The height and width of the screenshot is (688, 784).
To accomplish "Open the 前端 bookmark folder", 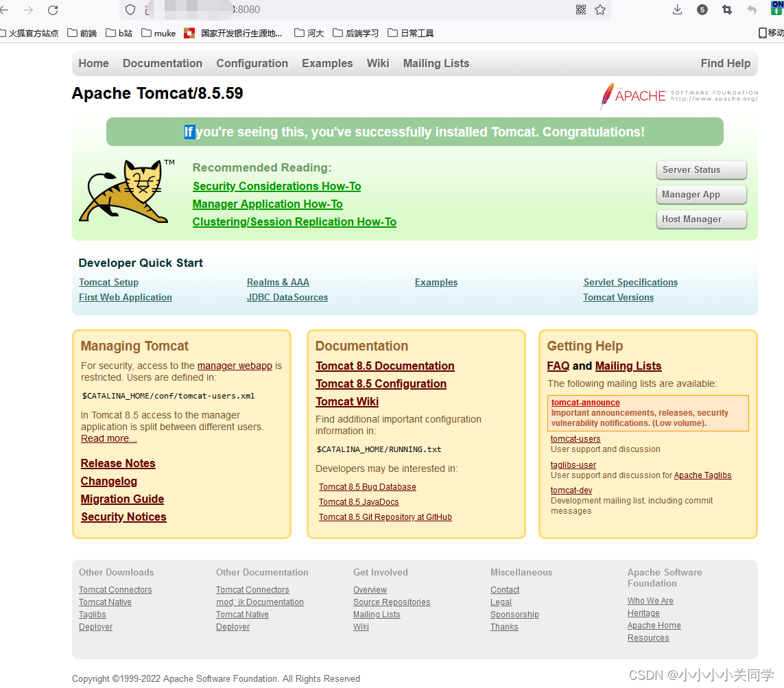I will [82, 33].
